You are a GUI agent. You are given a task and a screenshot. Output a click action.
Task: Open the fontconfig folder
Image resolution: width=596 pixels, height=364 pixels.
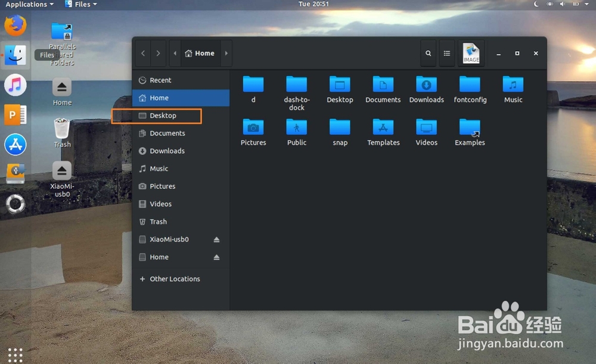(470, 89)
